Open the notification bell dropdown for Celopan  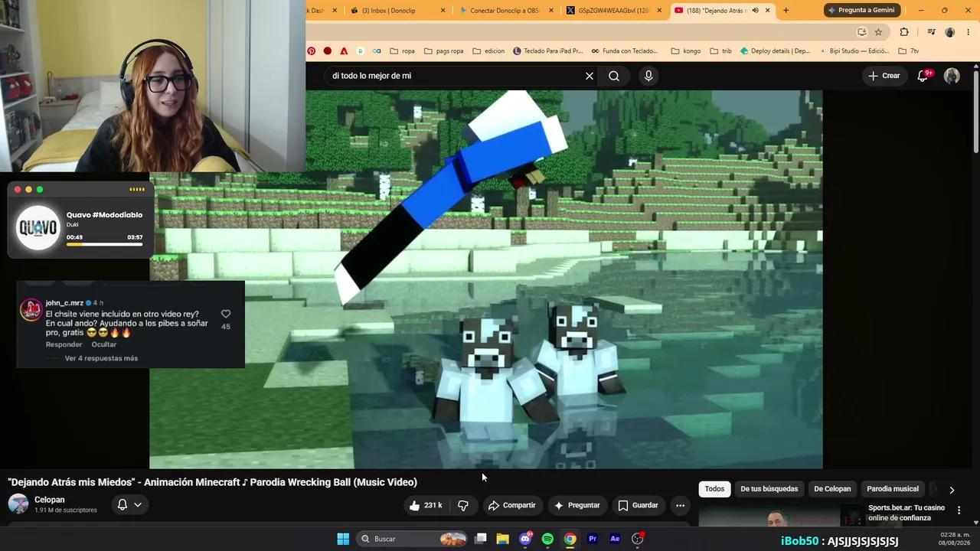point(129,504)
